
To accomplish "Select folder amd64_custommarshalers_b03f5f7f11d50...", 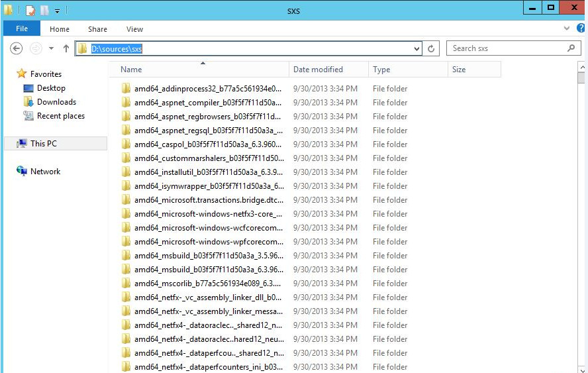I will click(209, 158).
